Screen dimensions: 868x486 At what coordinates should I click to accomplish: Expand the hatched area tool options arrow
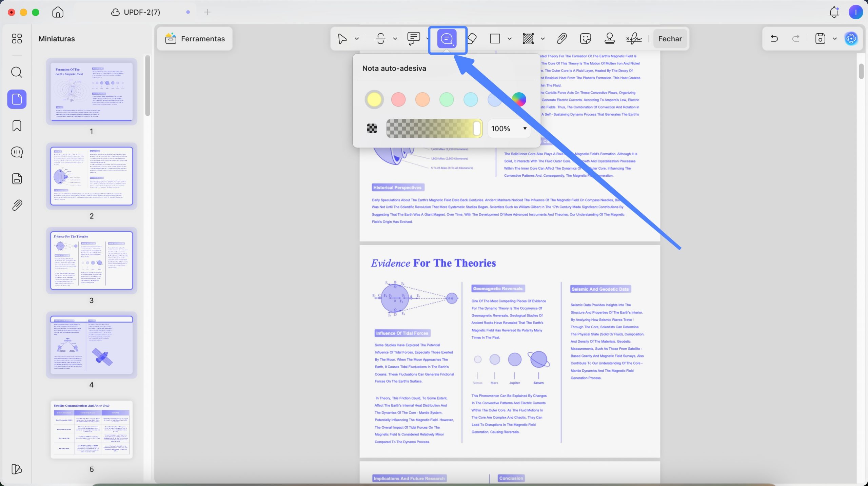pos(542,39)
